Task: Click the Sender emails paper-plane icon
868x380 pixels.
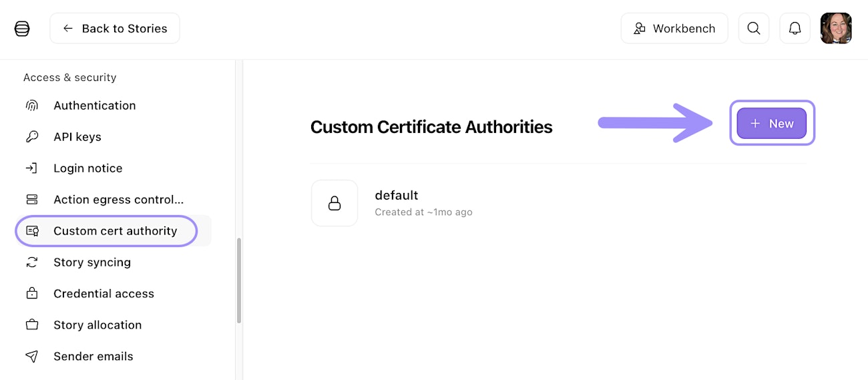Action: click(32, 357)
